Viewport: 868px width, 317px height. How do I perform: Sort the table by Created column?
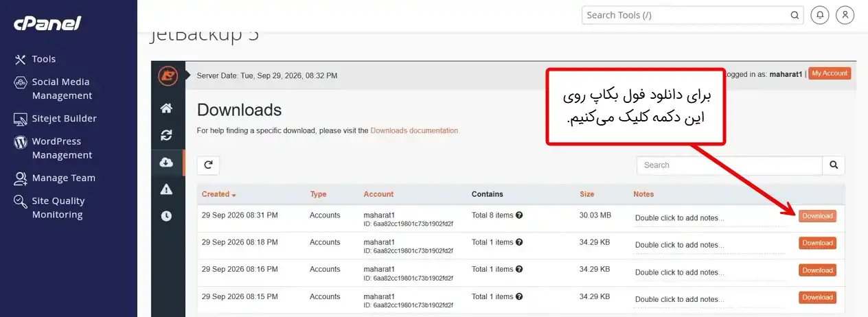pos(218,194)
